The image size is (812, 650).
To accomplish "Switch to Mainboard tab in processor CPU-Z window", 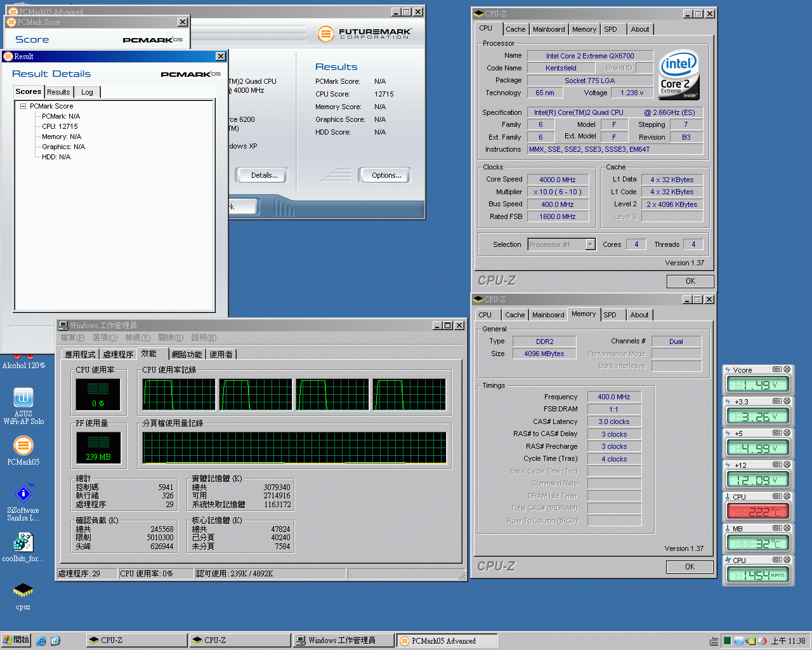I will 549,29.
